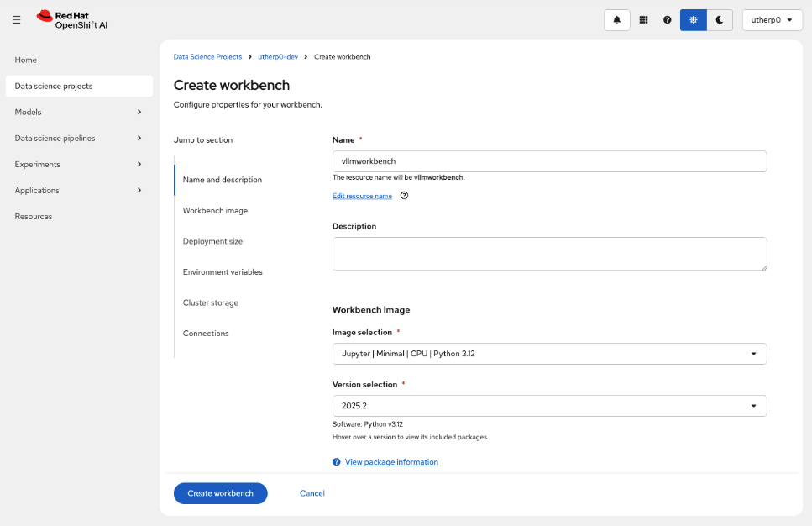This screenshot has width=812, height=526.
Task: Click into the Description text area
Action: 549,254
